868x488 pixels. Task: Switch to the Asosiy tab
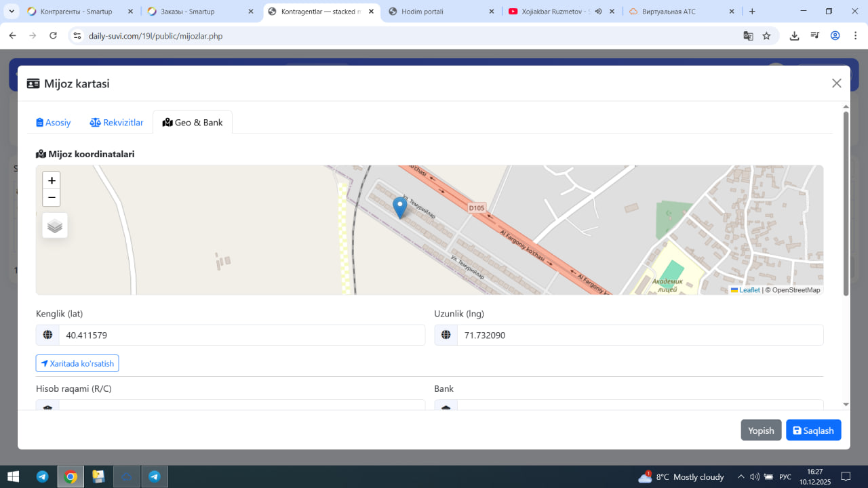pos(54,123)
